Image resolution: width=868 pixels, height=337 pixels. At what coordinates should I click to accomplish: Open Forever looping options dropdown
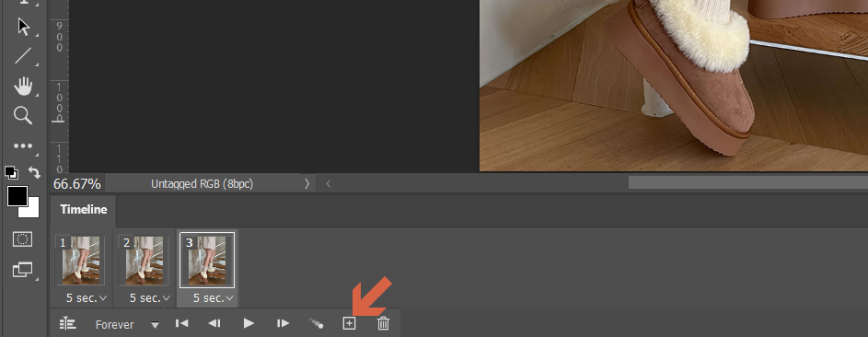tap(127, 325)
